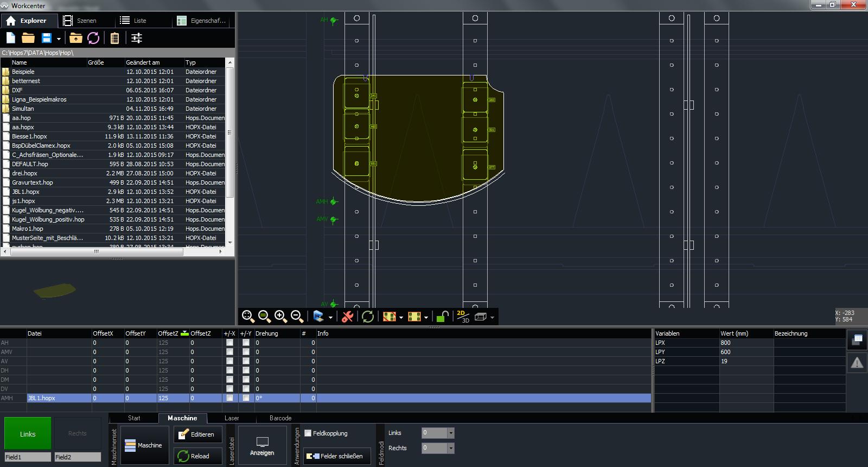The height and width of the screenshot is (467, 868).
Task: Switch view using the 2D/3D icon
Action: 462,317
